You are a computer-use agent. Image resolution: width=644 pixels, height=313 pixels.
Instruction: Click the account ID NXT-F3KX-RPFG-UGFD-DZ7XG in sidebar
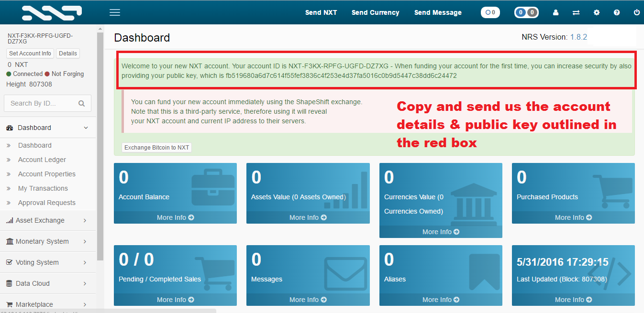coord(40,39)
